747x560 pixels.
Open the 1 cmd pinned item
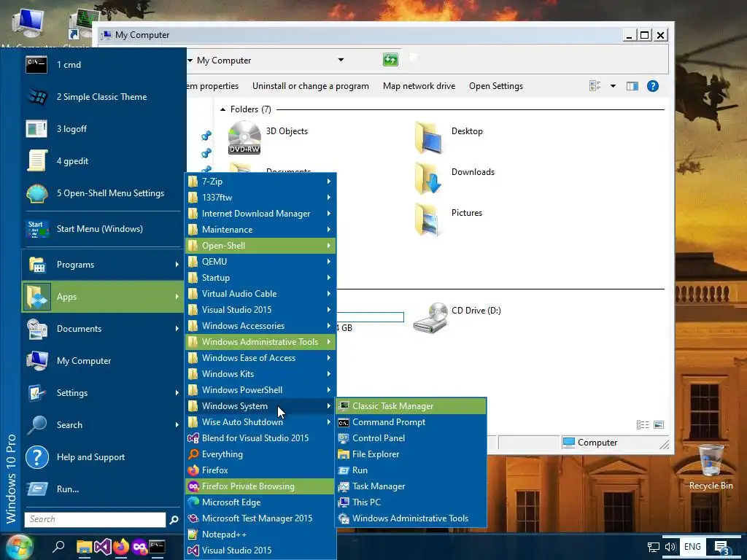point(102,65)
